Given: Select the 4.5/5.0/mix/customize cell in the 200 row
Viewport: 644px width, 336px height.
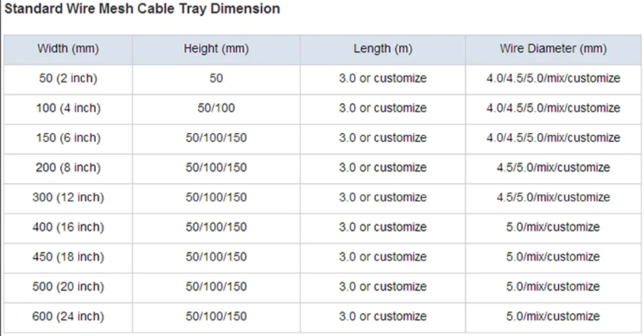Looking at the screenshot, I should [553, 167].
